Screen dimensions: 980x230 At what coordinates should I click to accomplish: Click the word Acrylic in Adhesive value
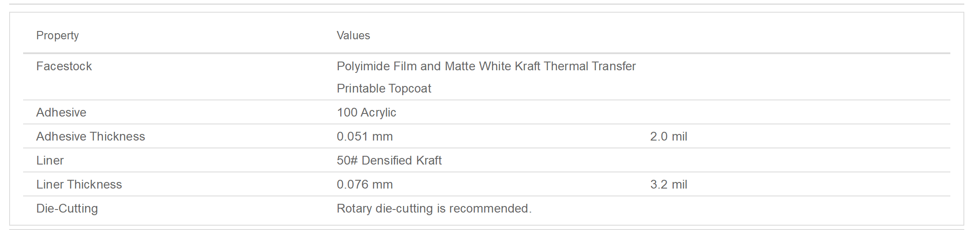(x=379, y=113)
